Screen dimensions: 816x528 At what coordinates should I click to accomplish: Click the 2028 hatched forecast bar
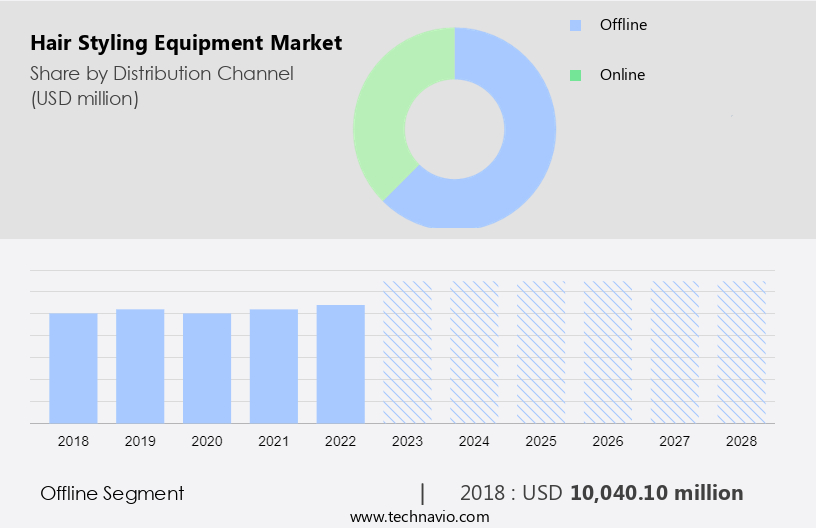[741, 352]
